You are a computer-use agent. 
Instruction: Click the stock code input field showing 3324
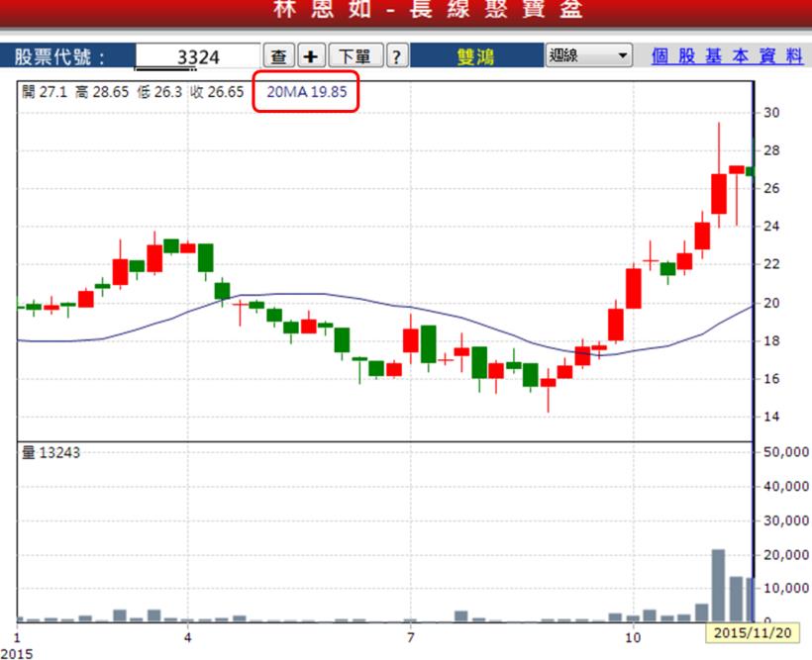[198, 55]
